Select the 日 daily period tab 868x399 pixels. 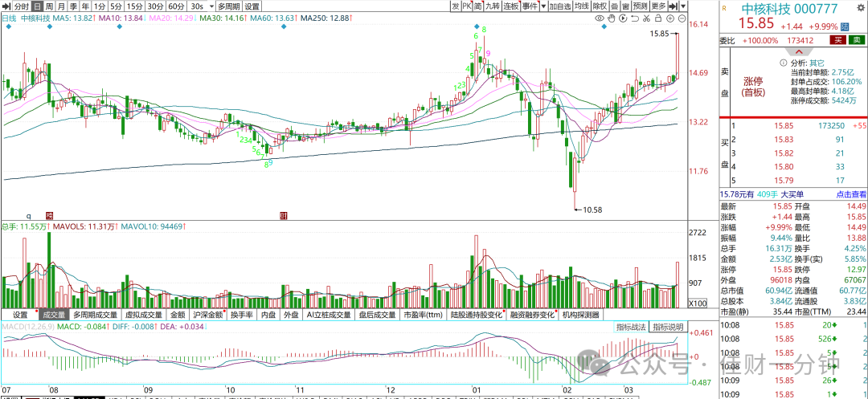click(x=36, y=6)
